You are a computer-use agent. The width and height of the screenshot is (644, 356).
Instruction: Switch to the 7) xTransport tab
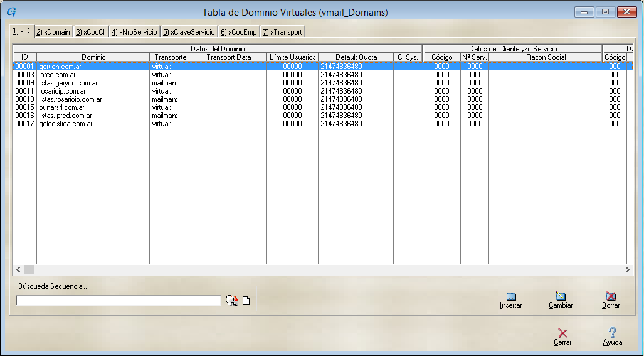(283, 32)
